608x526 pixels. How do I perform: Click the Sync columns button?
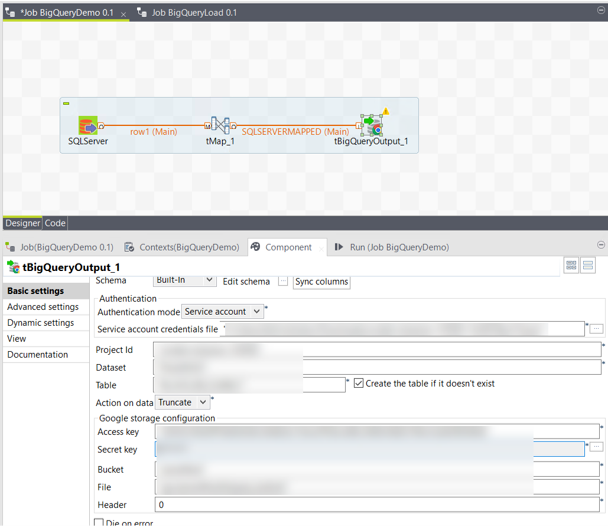321,282
